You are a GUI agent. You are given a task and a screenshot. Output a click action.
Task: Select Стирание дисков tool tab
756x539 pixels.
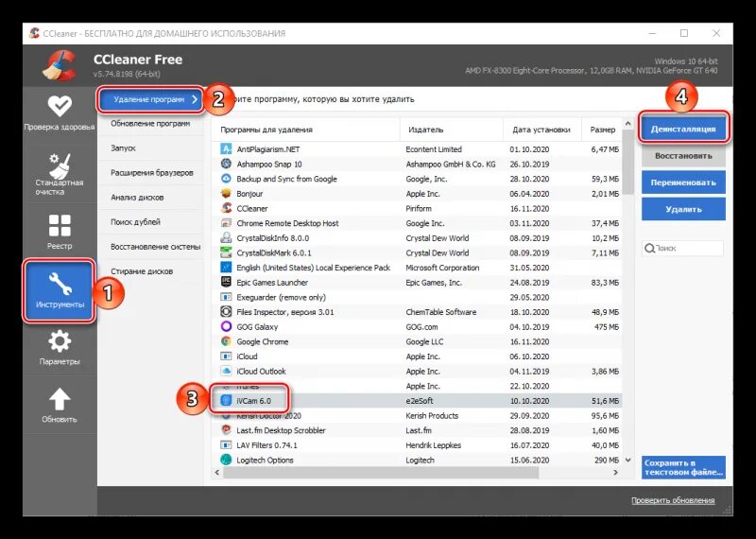[x=150, y=271]
